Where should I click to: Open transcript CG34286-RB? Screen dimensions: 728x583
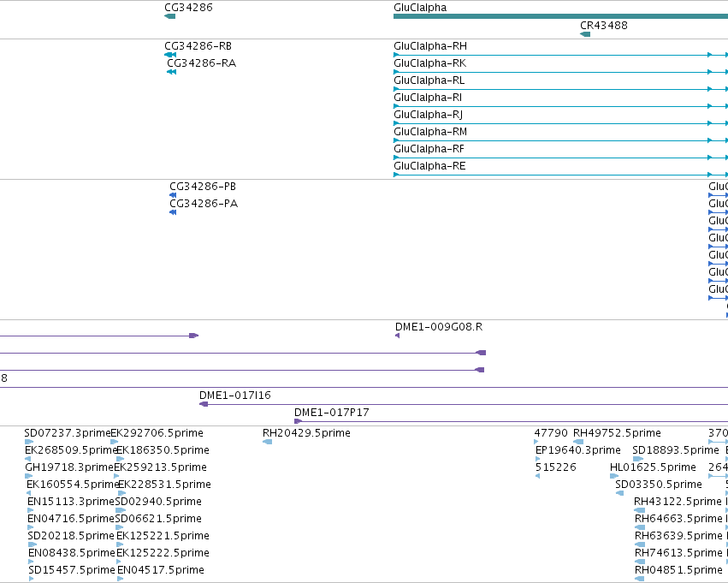click(198, 46)
